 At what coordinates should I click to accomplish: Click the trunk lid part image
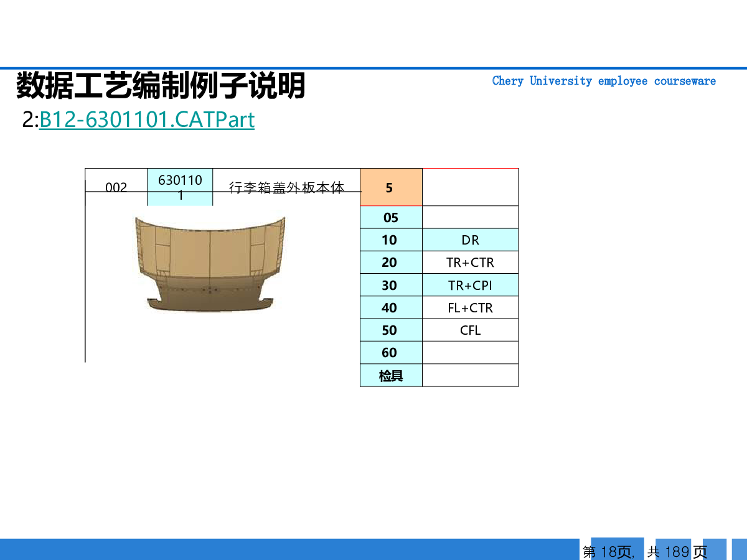pos(210,264)
